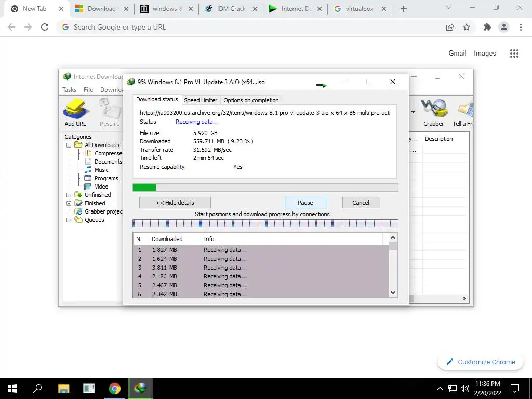Click connections list scroll up arrow

393,238
